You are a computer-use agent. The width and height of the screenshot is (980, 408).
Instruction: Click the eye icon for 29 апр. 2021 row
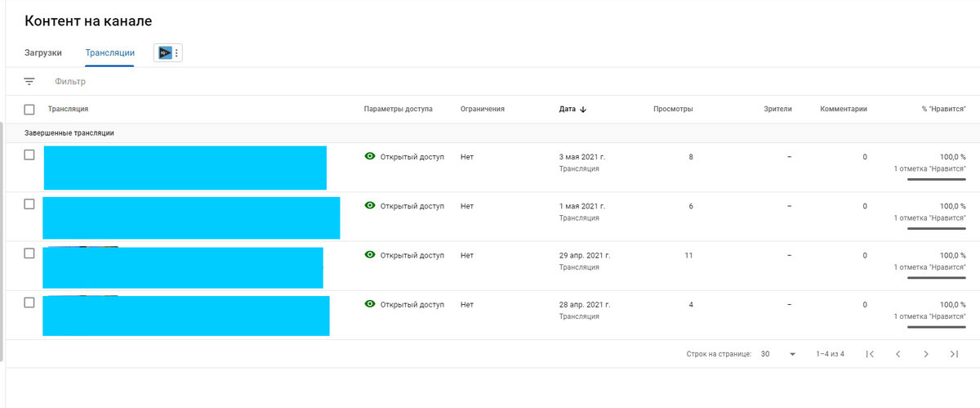370,255
